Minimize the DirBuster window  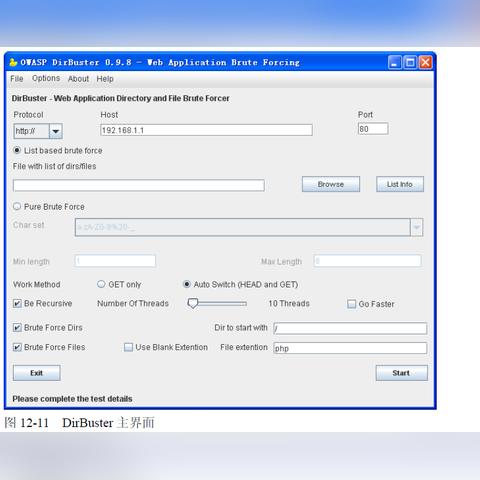(394, 62)
